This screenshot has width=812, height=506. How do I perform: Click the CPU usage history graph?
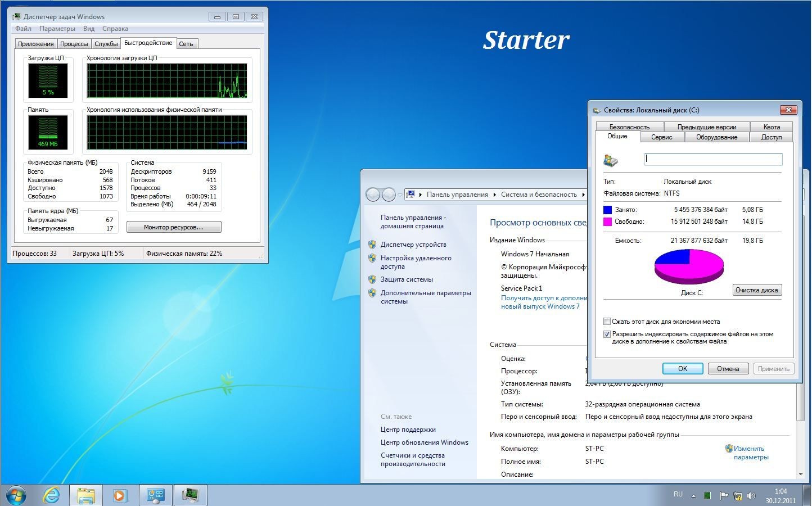point(167,81)
